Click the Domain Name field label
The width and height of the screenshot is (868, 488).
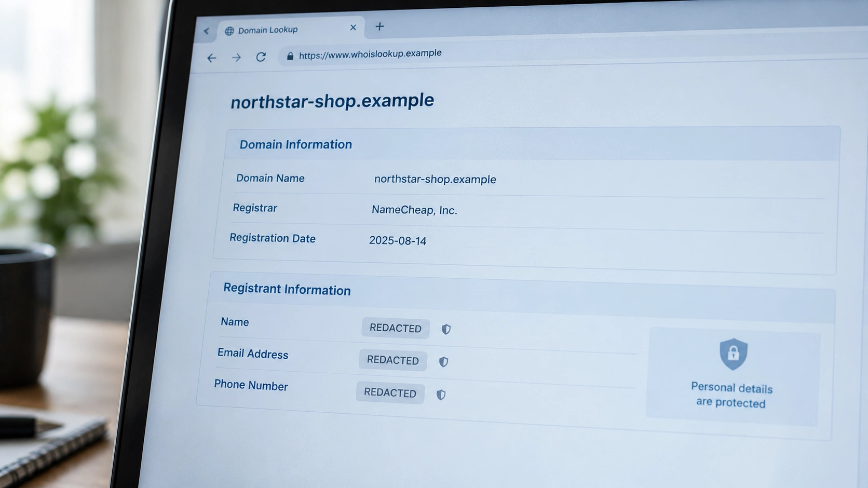pos(270,178)
